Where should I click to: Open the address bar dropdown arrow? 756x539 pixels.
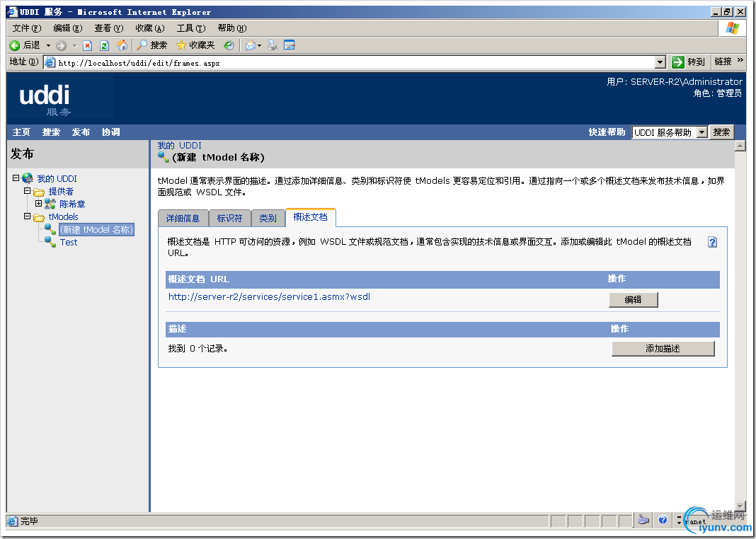click(660, 62)
